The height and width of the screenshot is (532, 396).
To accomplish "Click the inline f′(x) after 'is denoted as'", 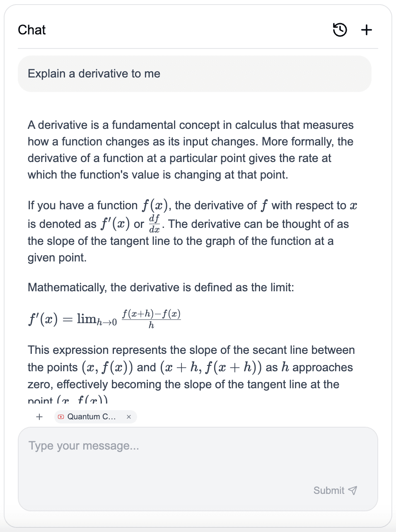I will pyautogui.click(x=116, y=224).
